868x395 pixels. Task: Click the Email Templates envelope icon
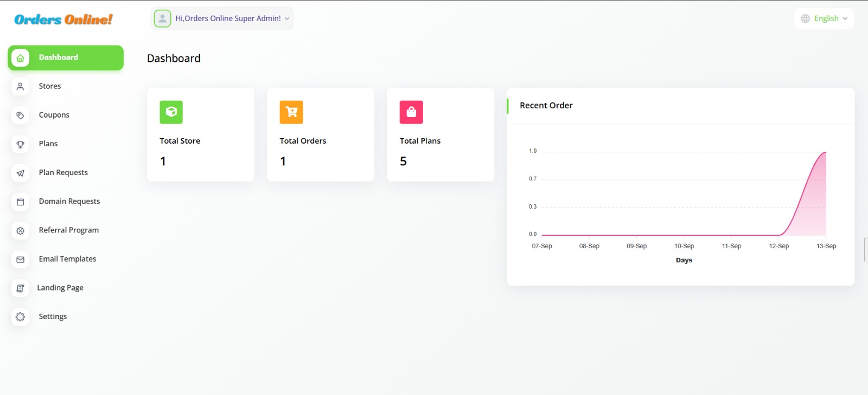coord(20,259)
